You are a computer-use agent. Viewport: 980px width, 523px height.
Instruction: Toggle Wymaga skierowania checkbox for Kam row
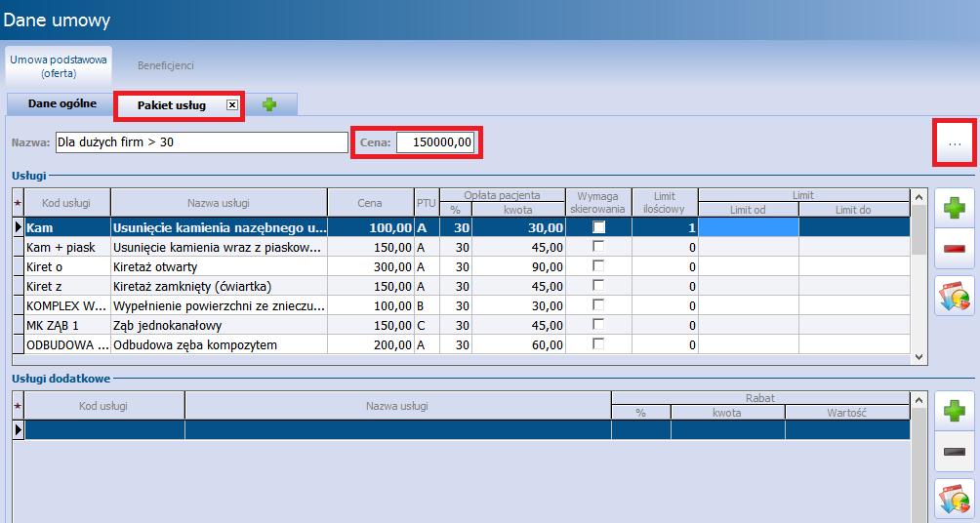tap(598, 226)
